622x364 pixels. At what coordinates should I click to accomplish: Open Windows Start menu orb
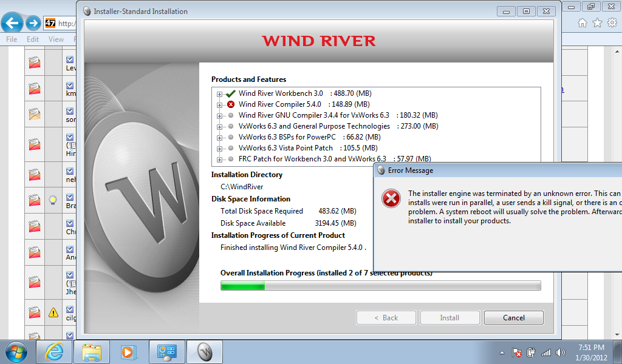[16, 352]
